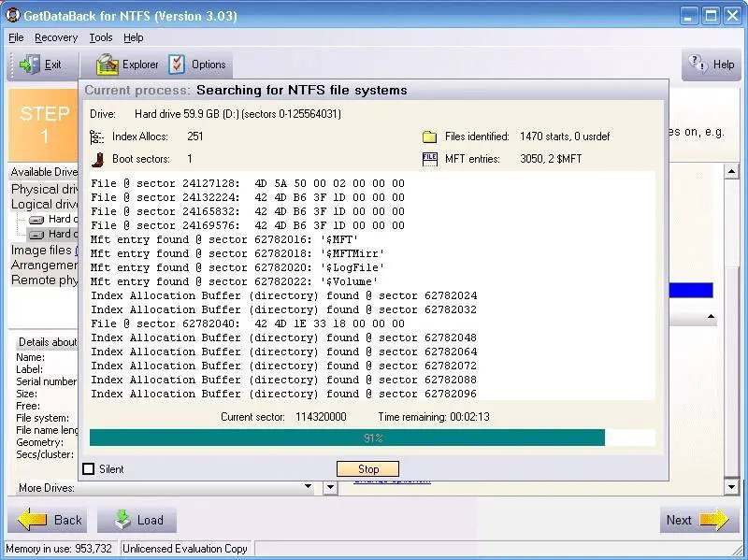Select the highlighted second Hard drive entry
This screenshot has height=560, width=748.
point(52,235)
